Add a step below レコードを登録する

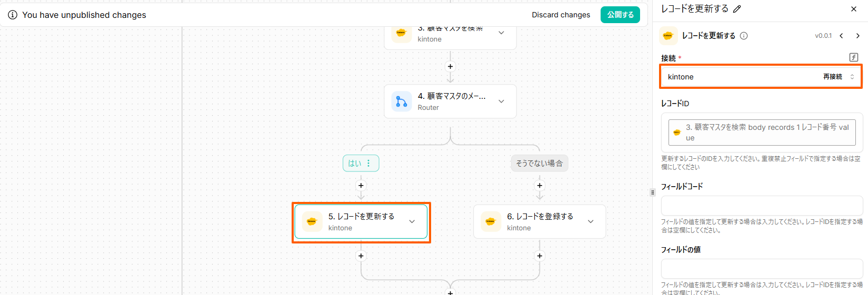pos(540,256)
